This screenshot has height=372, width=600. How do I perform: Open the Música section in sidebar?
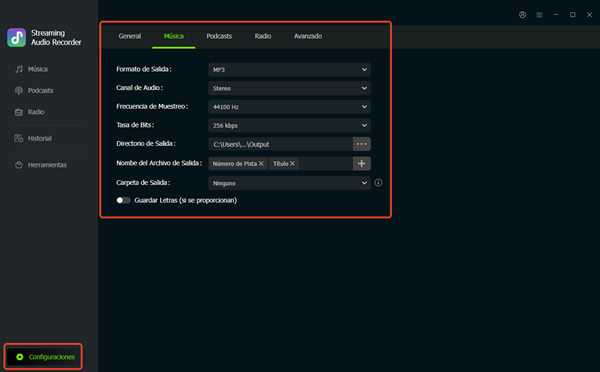31,69
